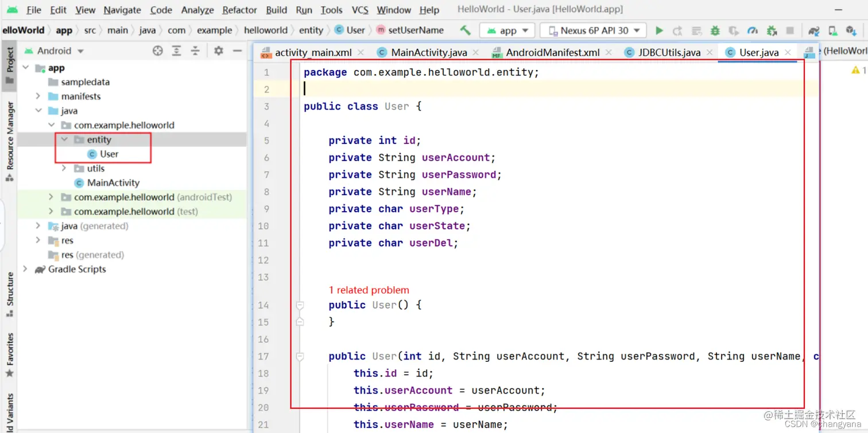Click the Make Project hammer icon
Image resolution: width=868 pixels, height=433 pixels.
pos(466,30)
